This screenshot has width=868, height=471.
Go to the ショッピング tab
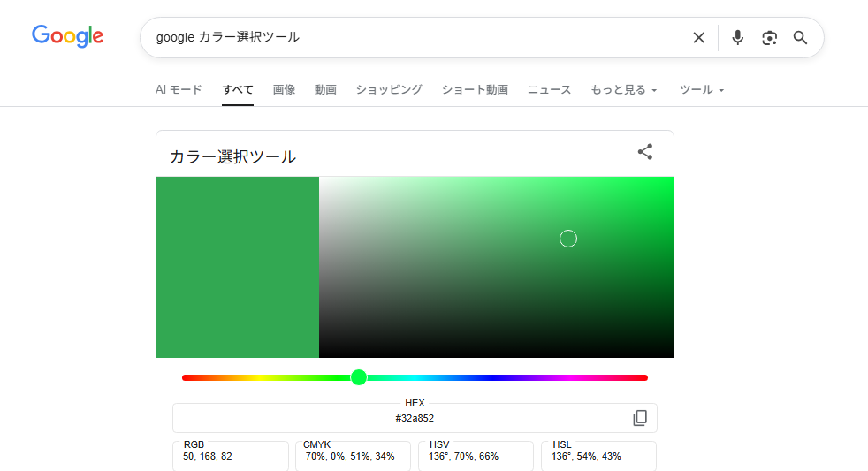tap(389, 90)
